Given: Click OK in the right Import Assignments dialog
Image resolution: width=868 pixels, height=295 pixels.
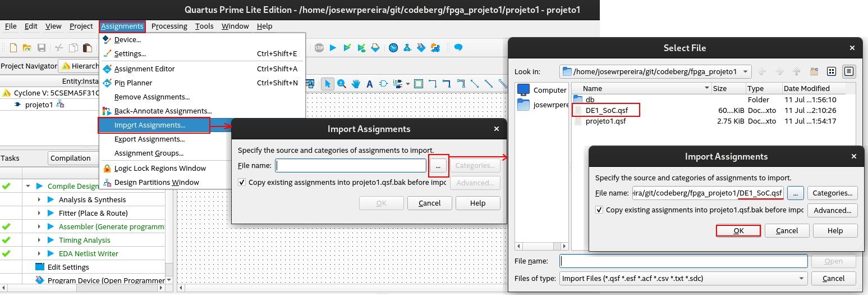Looking at the screenshot, I should (x=738, y=230).
